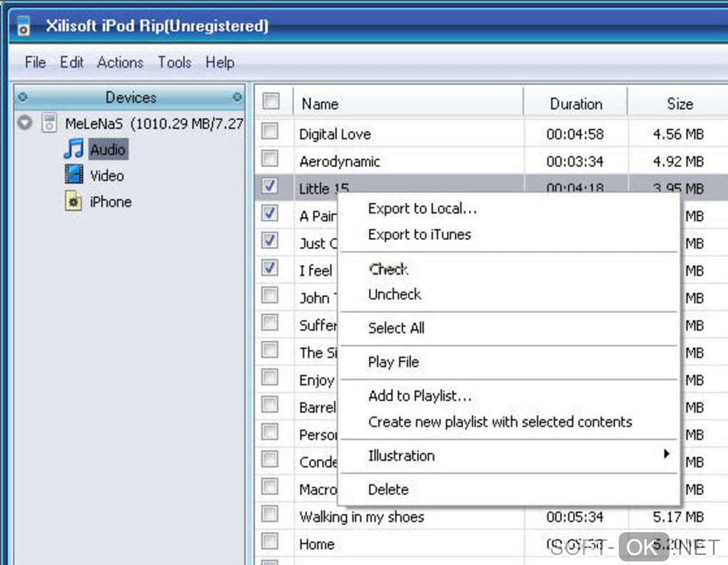Choose Export to iTunes
This screenshot has height=565, width=728.
[419, 234]
